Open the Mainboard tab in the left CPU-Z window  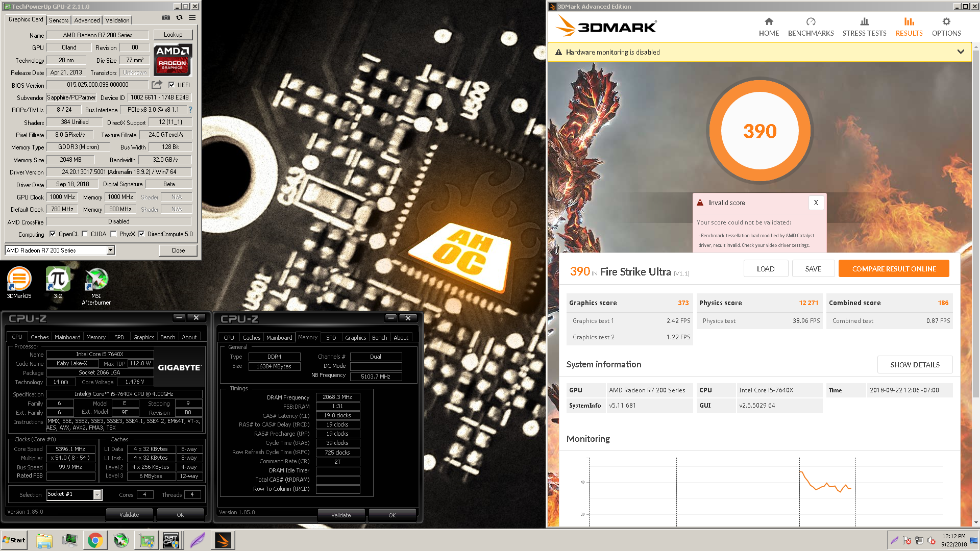(x=67, y=337)
